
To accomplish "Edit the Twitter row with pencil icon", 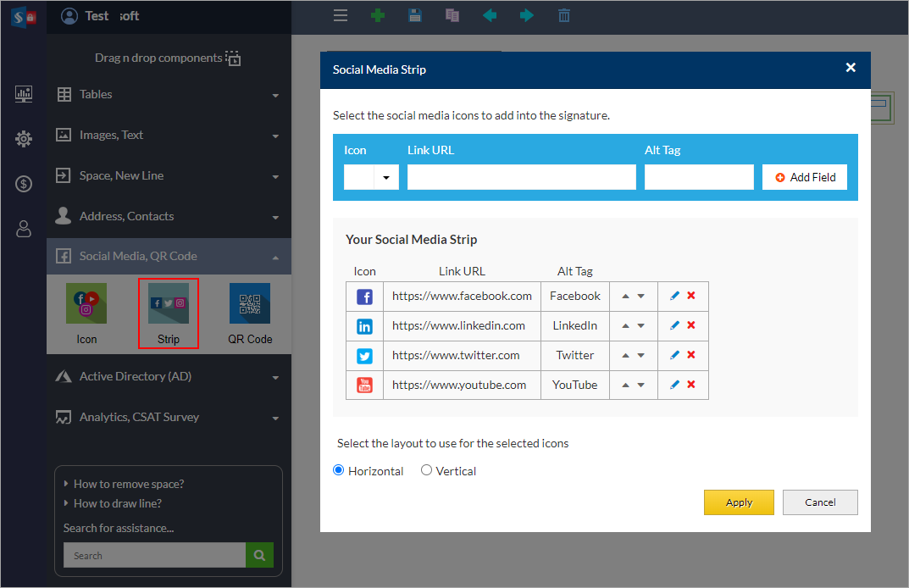I will click(675, 355).
